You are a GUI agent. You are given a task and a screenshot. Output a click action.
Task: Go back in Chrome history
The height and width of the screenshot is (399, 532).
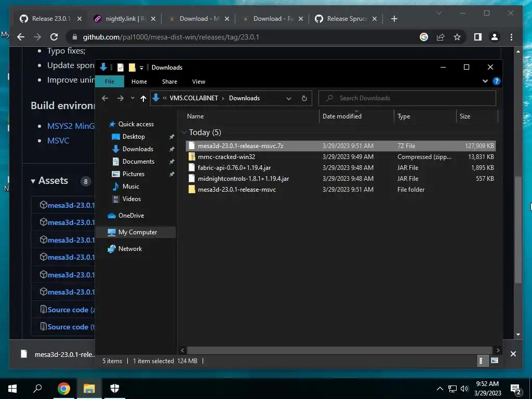tap(21, 37)
